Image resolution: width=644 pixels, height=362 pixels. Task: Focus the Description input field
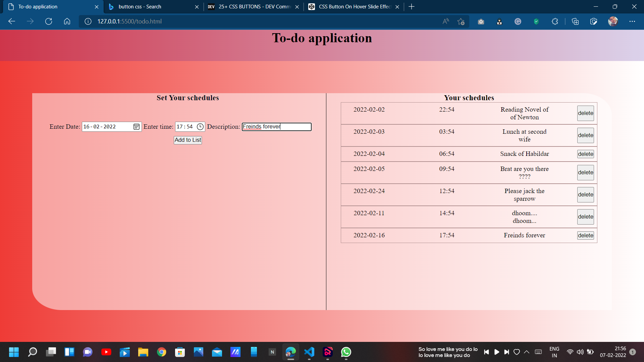point(277,127)
